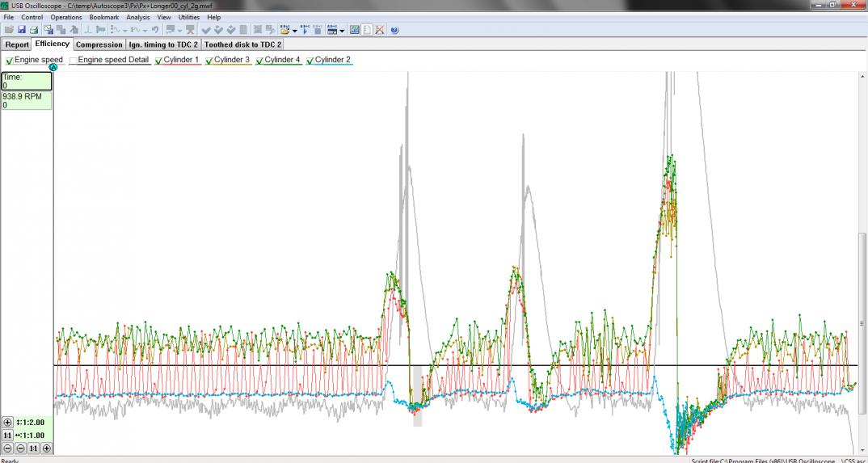Click the 938.9 RPM readout box
Viewport: 868px width, 463px height.
point(27,100)
